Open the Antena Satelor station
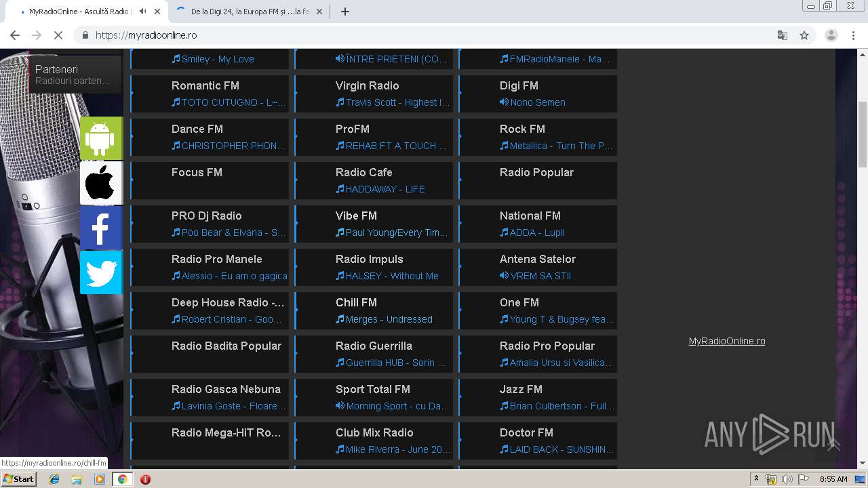Screen dimensions: 868x488 pos(538,267)
